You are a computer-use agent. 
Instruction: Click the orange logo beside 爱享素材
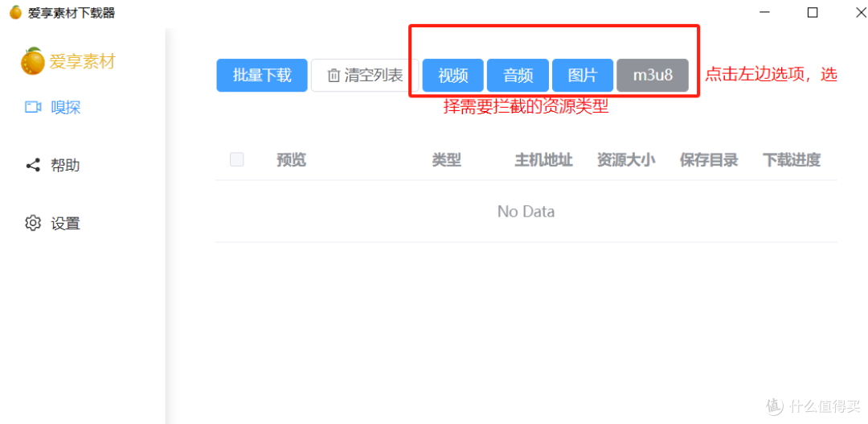33,61
